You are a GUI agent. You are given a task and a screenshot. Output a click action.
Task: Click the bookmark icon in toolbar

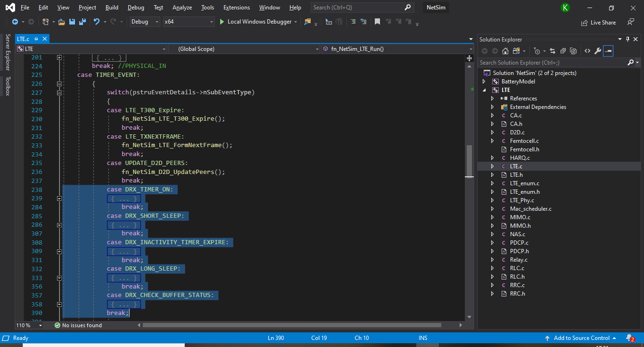click(377, 22)
